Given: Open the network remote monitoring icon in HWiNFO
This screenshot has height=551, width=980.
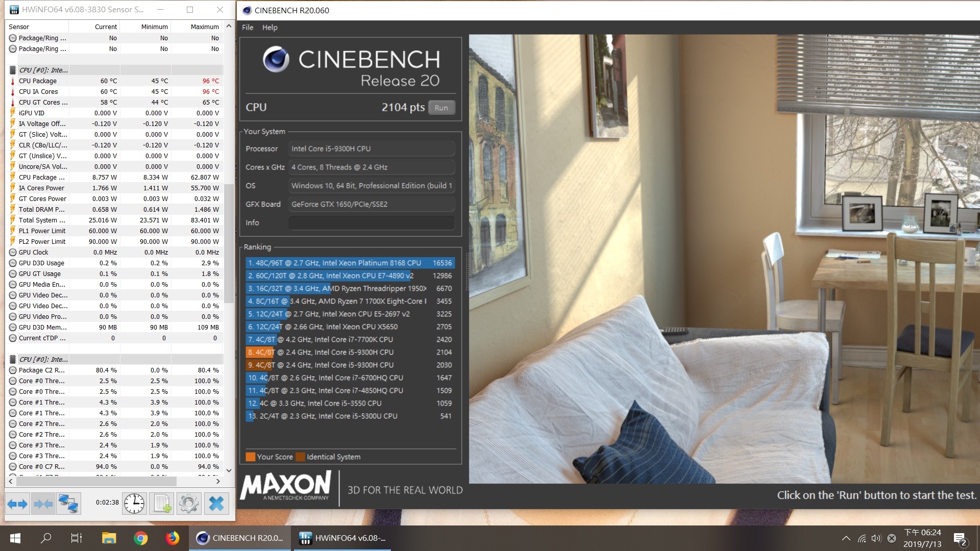Looking at the screenshot, I should coord(68,504).
